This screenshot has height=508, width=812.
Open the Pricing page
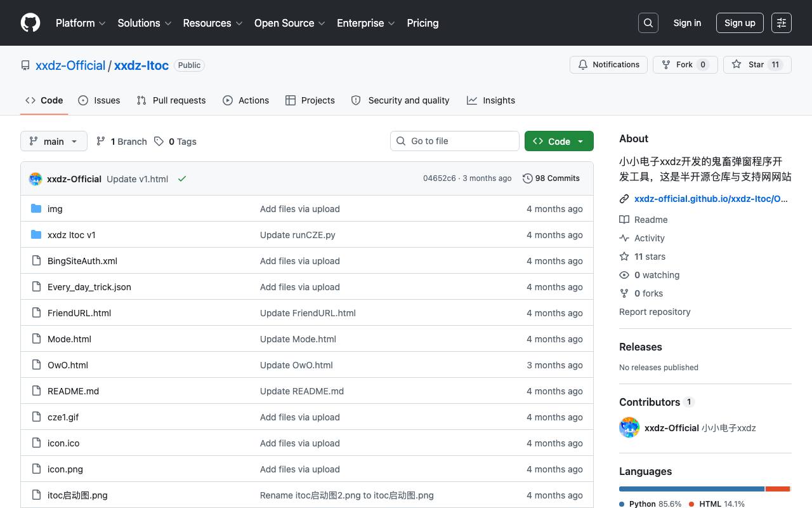tap(422, 23)
